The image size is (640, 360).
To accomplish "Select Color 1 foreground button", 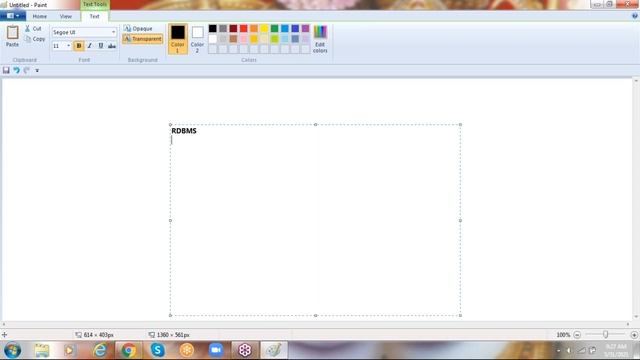I will click(178, 39).
